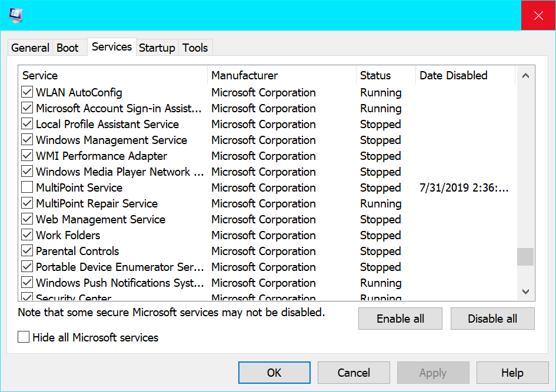Image resolution: width=556 pixels, height=392 pixels.
Task: Click the Apply button
Action: click(x=433, y=373)
